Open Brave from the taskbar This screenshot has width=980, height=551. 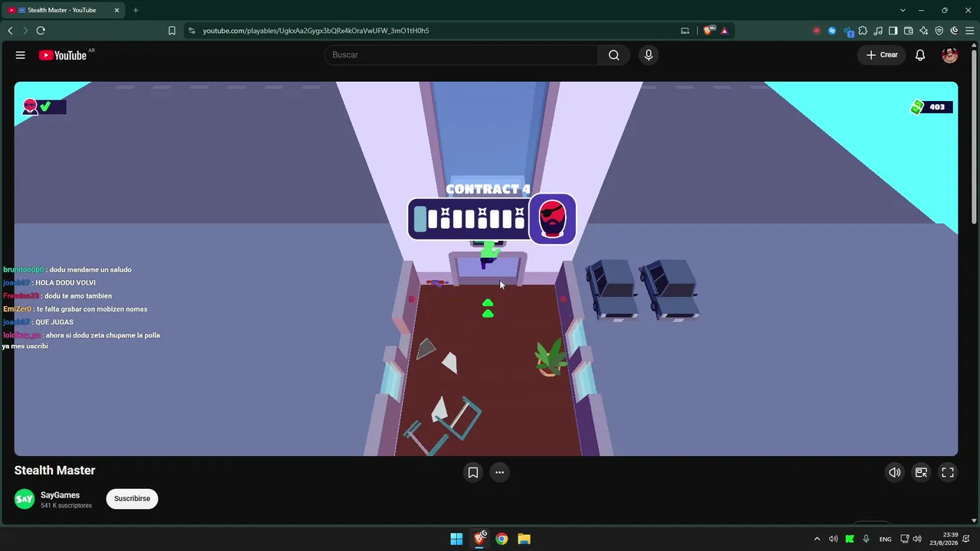tap(480, 539)
